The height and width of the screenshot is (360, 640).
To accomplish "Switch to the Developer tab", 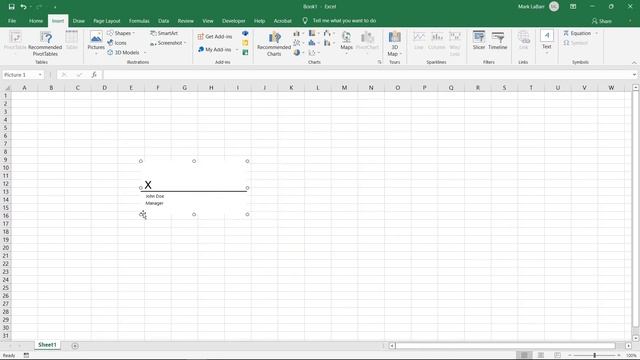I will 233,21.
